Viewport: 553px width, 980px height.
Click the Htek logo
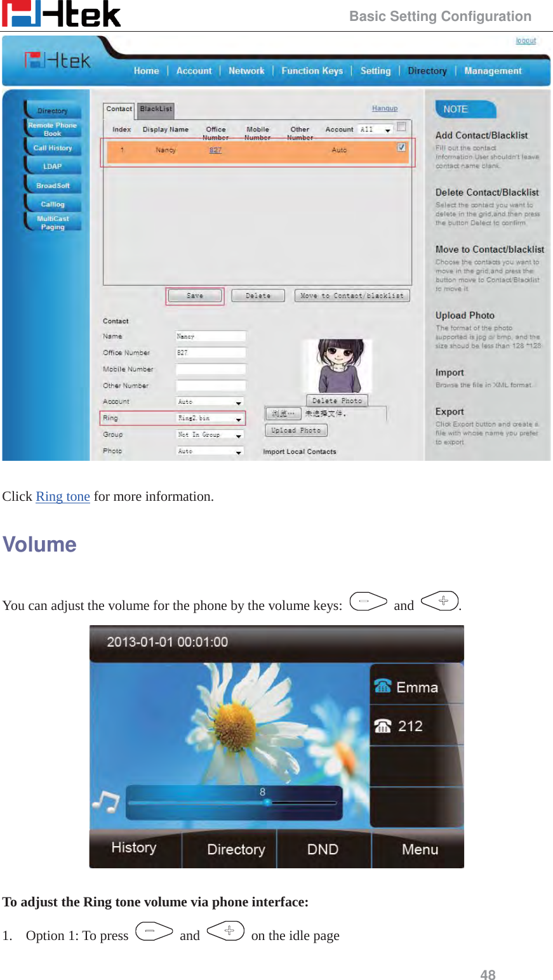tap(60, 14)
